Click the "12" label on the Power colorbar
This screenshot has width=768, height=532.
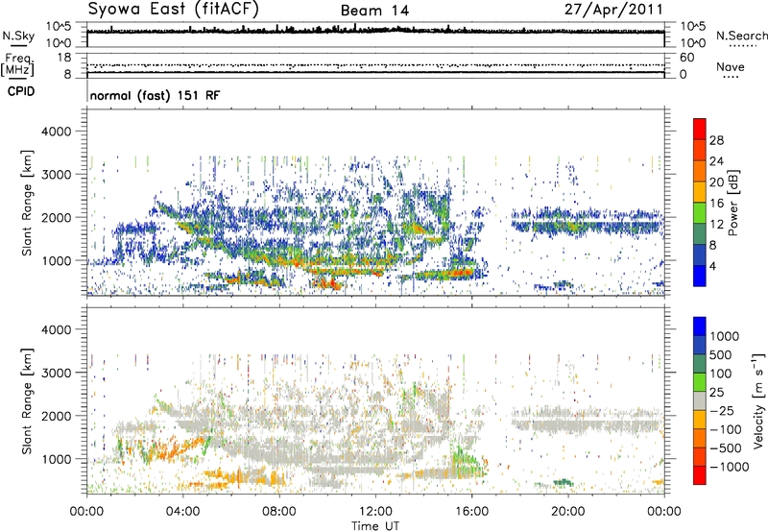pos(716,225)
